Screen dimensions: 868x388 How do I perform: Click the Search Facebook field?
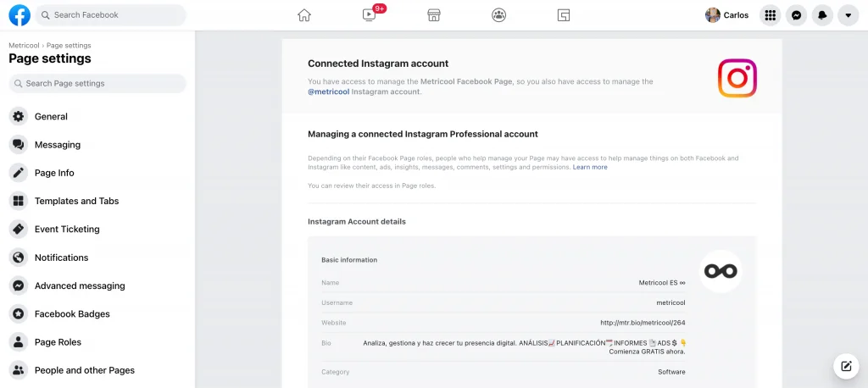(111, 15)
